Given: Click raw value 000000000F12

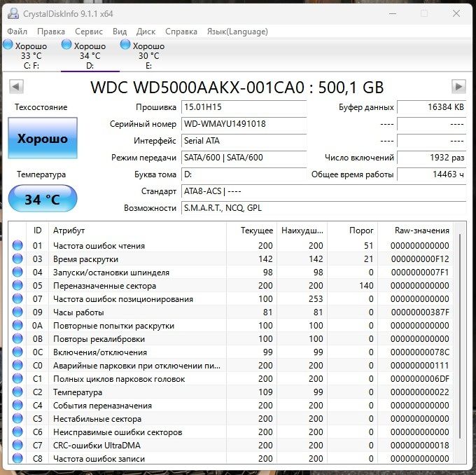Looking at the screenshot, I should 420,259.
